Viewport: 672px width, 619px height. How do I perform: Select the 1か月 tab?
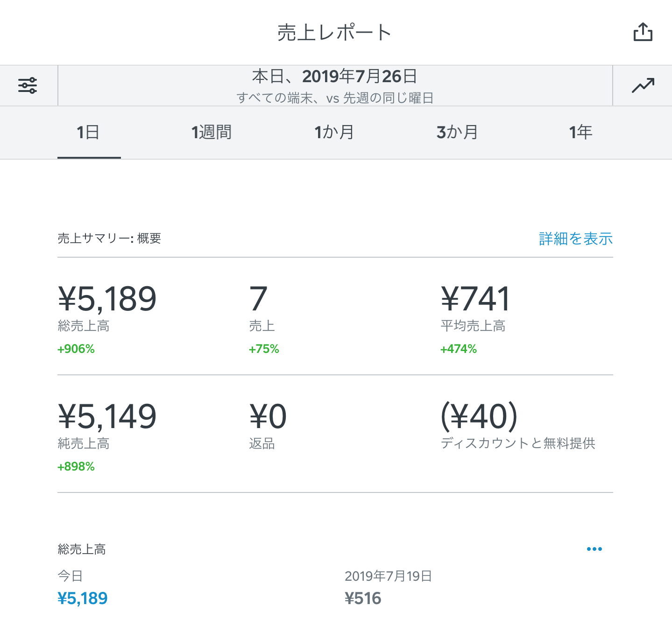pos(334,132)
